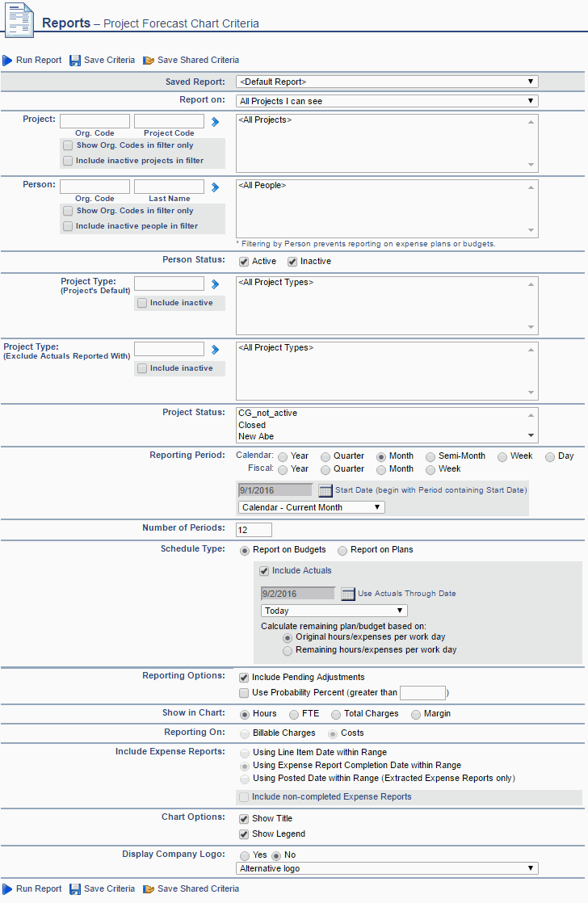This screenshot has width=588, height=903.
Task: Open the Saved Report dropdown
Action: pos(387,82)
